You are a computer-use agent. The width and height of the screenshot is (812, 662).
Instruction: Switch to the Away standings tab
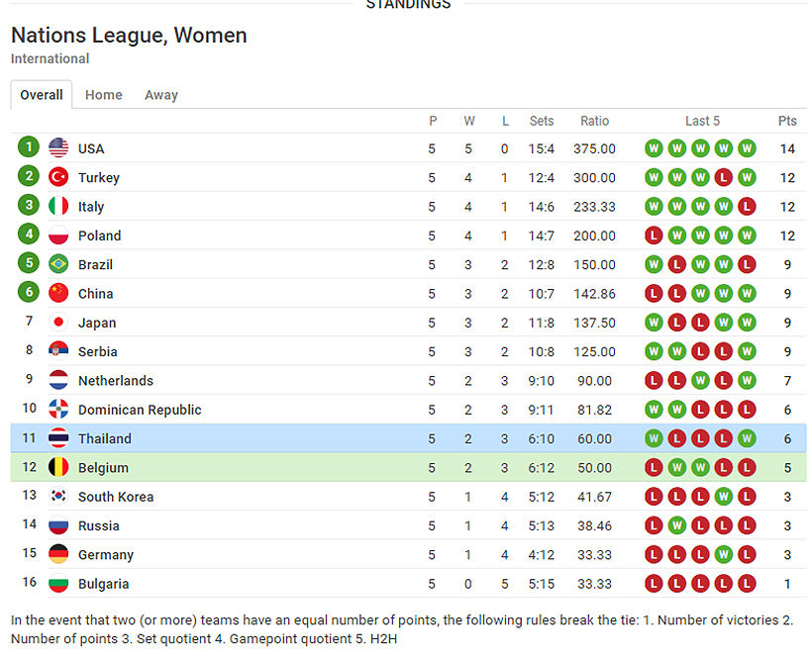161,95
